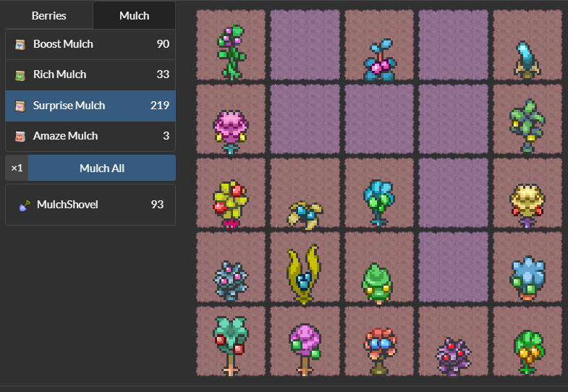Image resolution: width=568 pixels, height=392 pixels.
Task: Click the cream flower with red berries
Action: coord(527,205)
